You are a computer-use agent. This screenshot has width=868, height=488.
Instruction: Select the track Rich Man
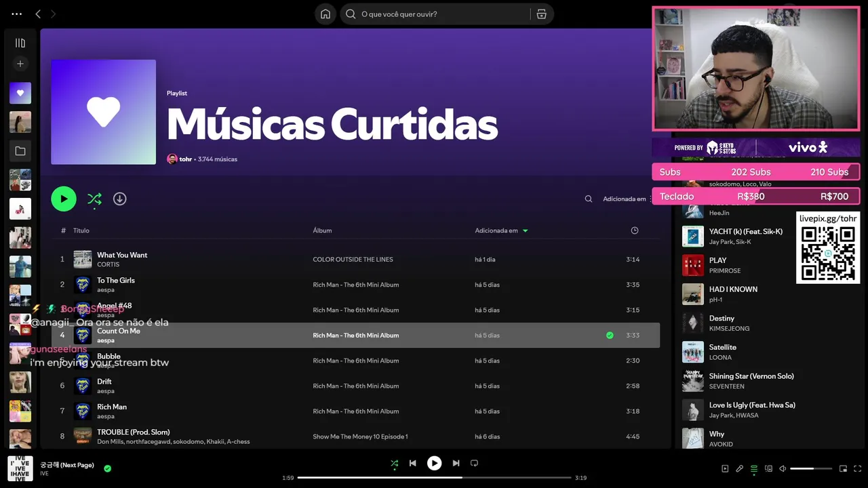tap(112, 407)
